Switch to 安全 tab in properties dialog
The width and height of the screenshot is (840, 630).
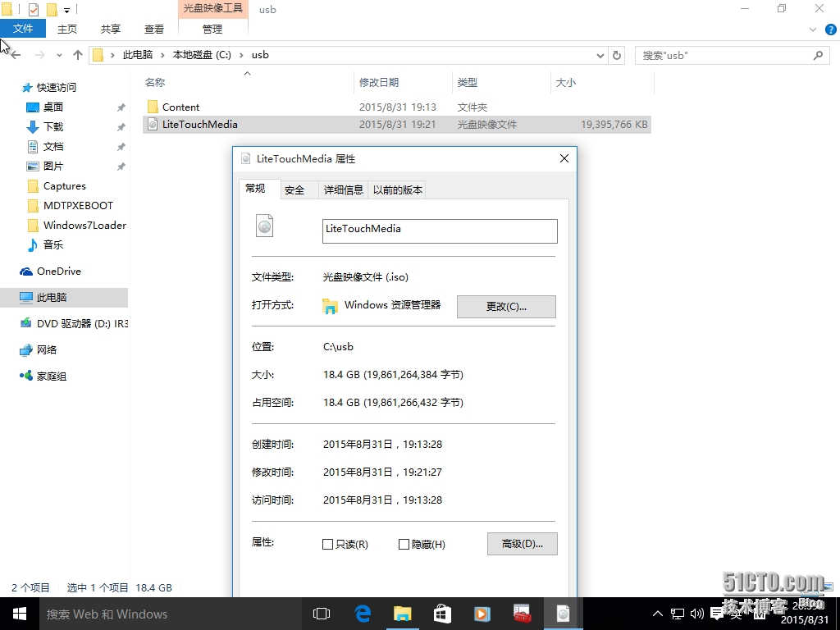click(x=294, y=189)
